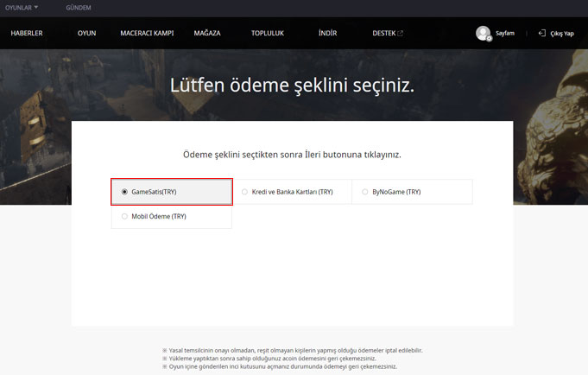The image size is (588, 375).
Task: Click the profile avatar icon
Action: 483,33
